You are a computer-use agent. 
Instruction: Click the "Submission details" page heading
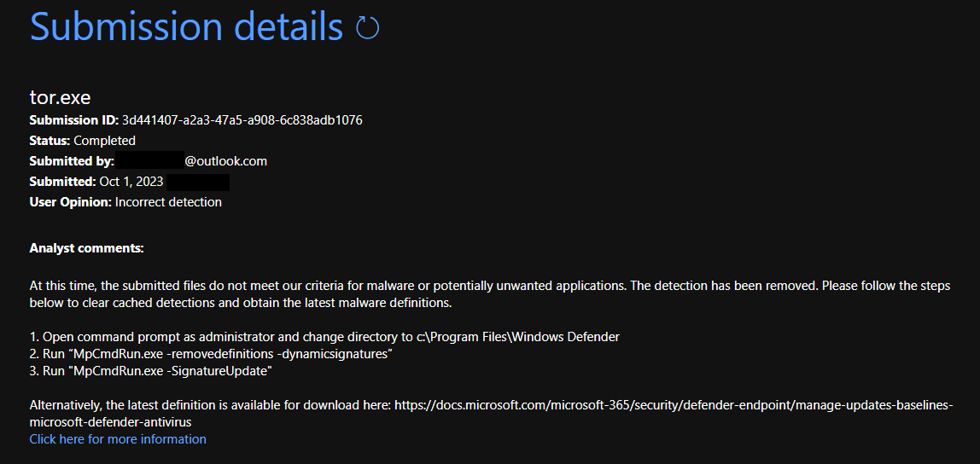tap(186, 27)
